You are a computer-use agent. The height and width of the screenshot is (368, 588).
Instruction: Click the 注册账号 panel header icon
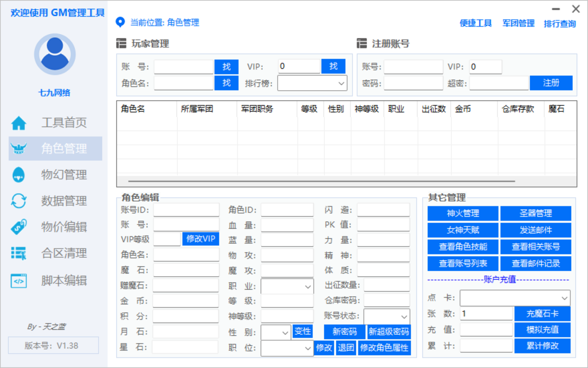pos(362,43)
